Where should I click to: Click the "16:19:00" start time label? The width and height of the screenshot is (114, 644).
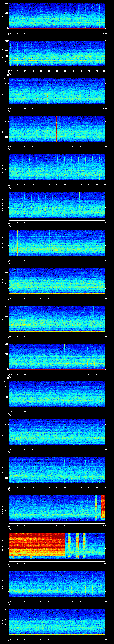[x=9, y=147]
